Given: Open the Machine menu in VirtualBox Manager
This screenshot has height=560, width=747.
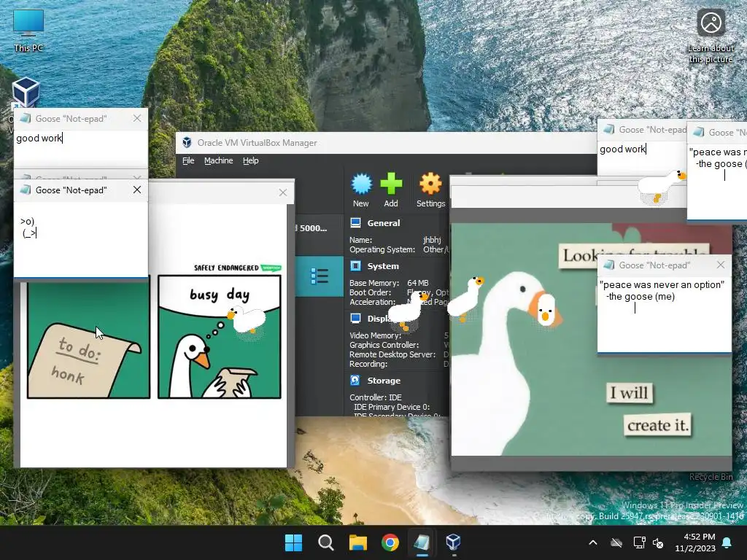Looking at the screenshot, I should pyautogui.click(x=219, y=160).
